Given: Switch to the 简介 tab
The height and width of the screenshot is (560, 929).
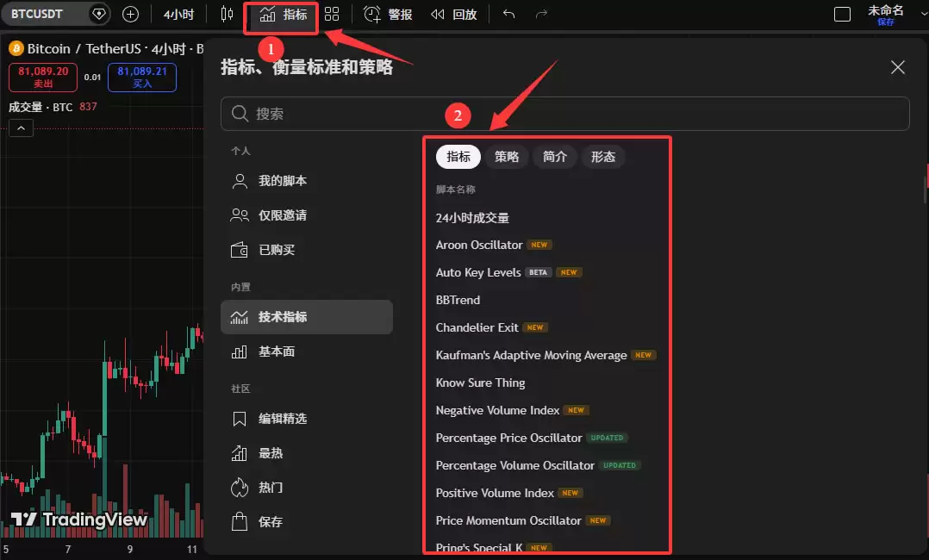Looking at the screenshot, I should click(x=555, y=157).
